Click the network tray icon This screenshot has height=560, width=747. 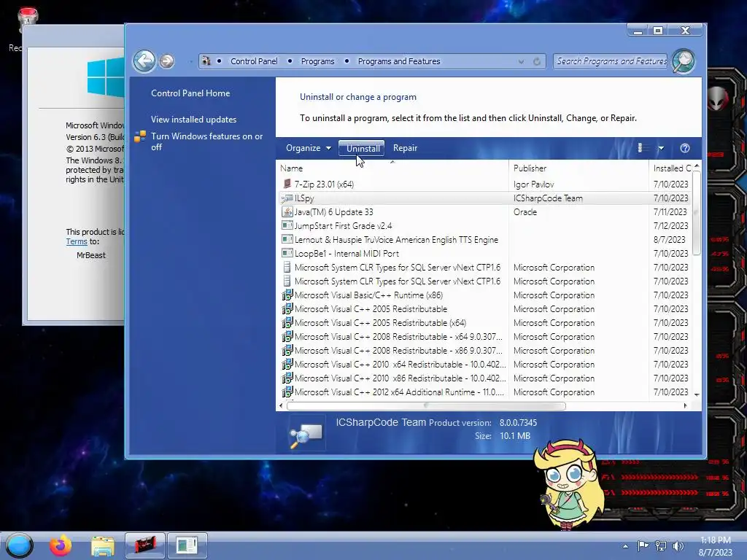tap(661, 545)
